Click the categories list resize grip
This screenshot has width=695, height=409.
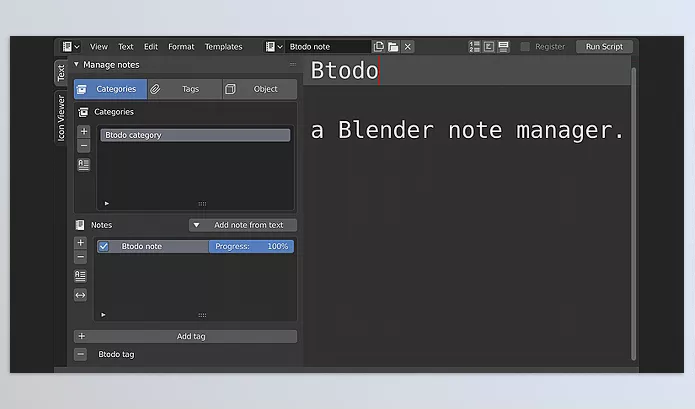coord(202,204)
